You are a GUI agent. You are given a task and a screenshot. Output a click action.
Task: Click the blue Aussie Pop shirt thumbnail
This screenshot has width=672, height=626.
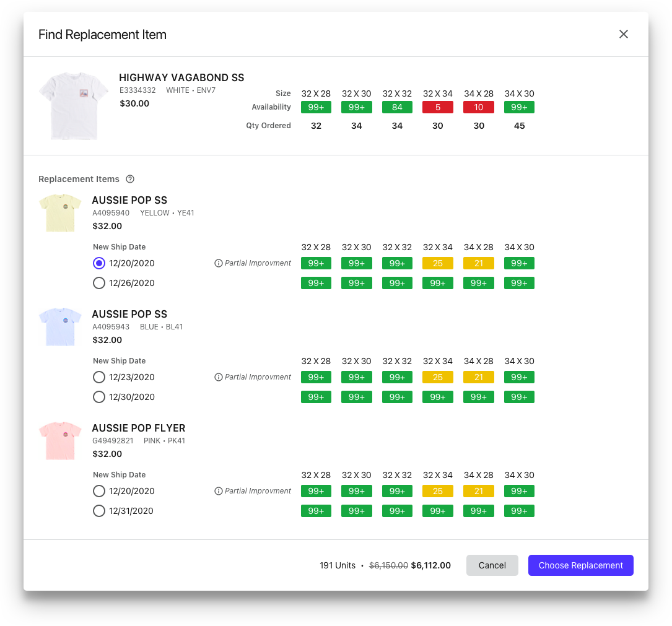coord(60,327)
